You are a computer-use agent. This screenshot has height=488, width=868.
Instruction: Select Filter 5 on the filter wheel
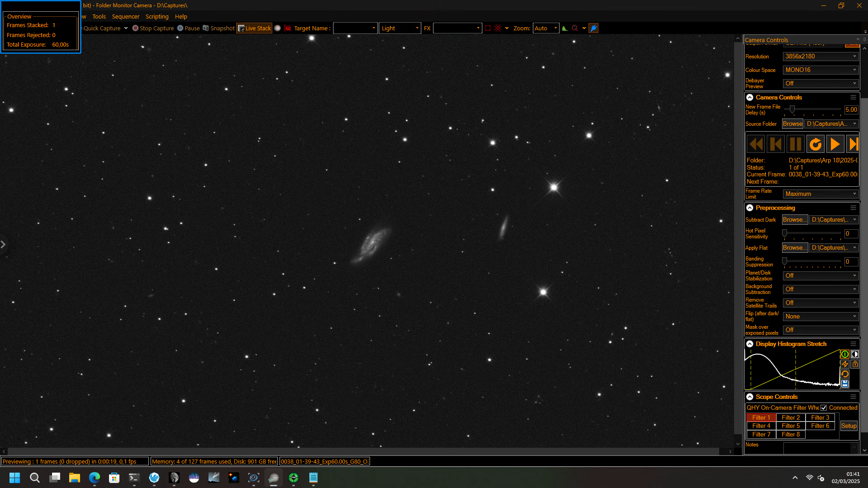tap(791, 426)
